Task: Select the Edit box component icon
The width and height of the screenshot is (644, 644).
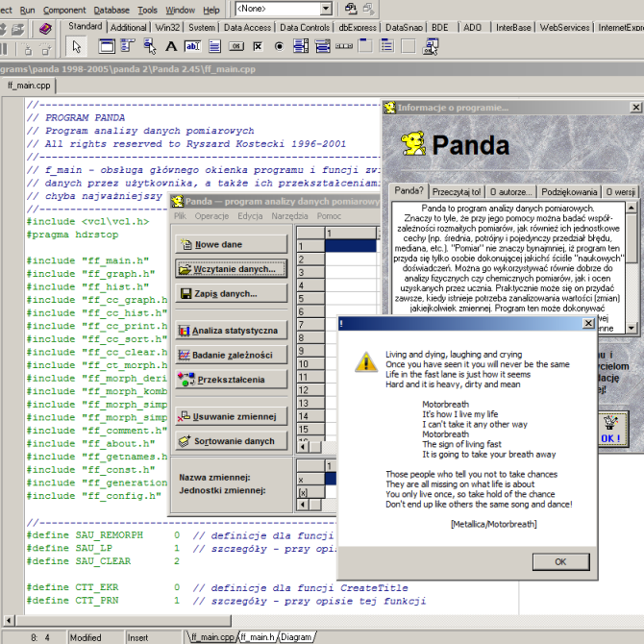Action: [x=192, y=45]
